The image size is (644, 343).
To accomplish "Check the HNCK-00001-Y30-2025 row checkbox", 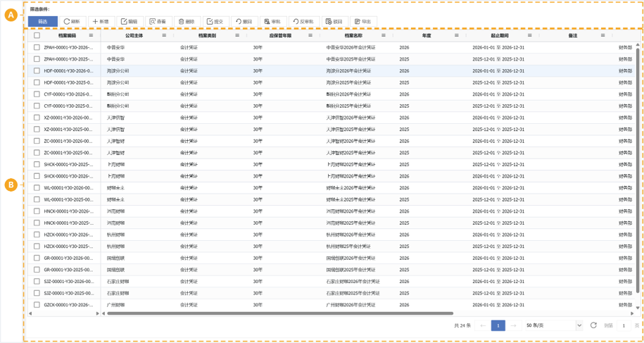I will click(x=37, y=223).
